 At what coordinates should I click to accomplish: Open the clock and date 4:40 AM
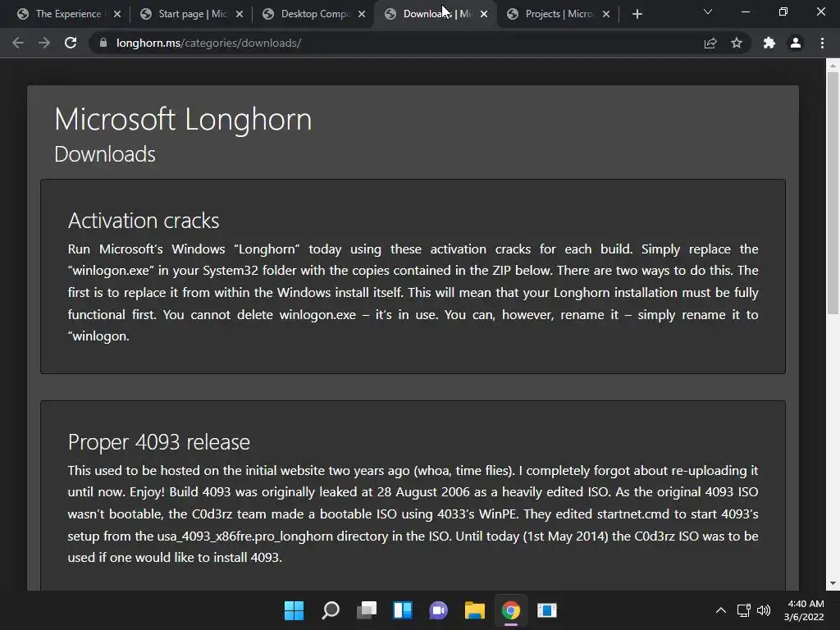[x=804, y=610]
